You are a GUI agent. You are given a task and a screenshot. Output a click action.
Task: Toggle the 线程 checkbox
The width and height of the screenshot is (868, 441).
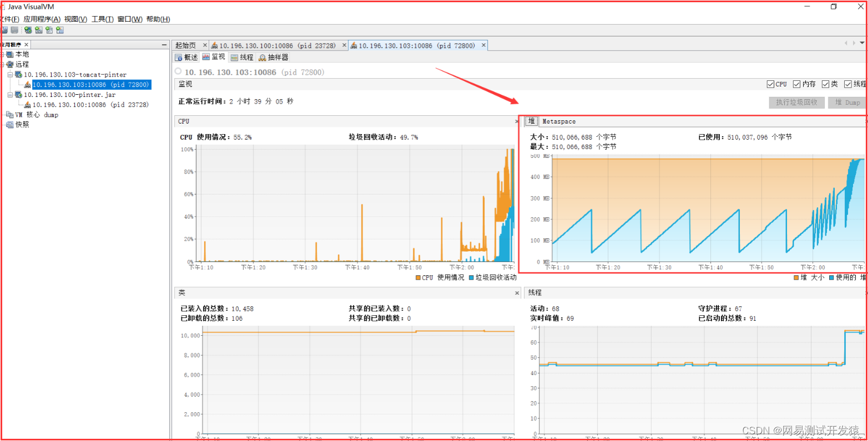coord(848,84)
